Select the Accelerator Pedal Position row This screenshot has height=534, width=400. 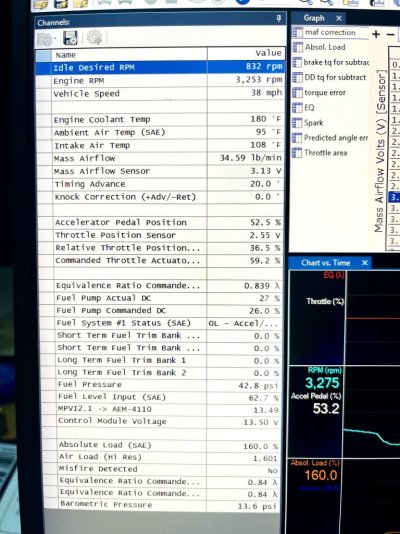(160, 222)
